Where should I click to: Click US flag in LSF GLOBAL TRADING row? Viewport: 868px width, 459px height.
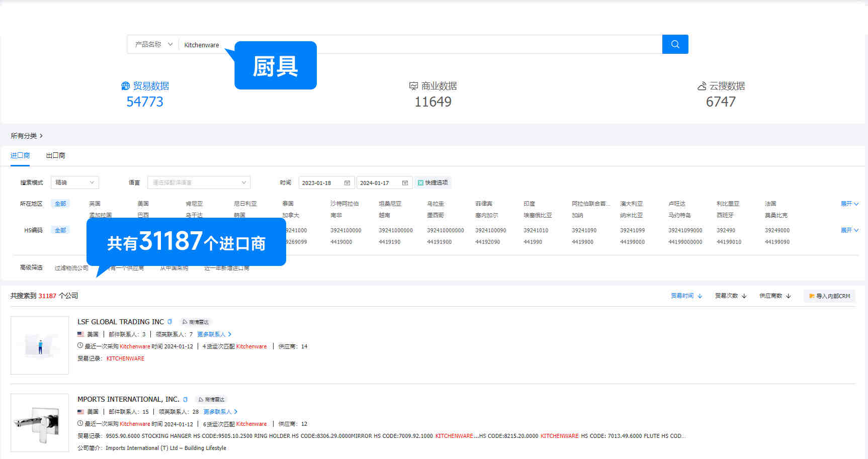[80, 334]
